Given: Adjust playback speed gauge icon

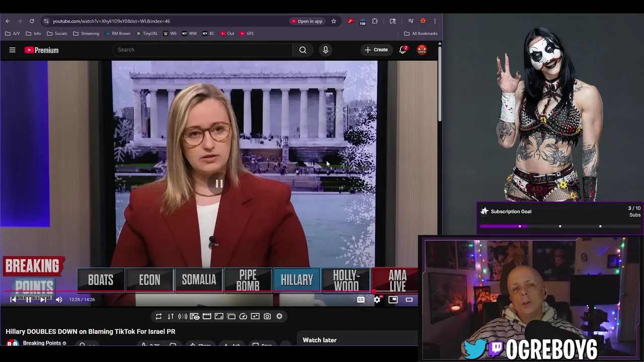Looking at the screenshot, I should [x=243, y=316].
